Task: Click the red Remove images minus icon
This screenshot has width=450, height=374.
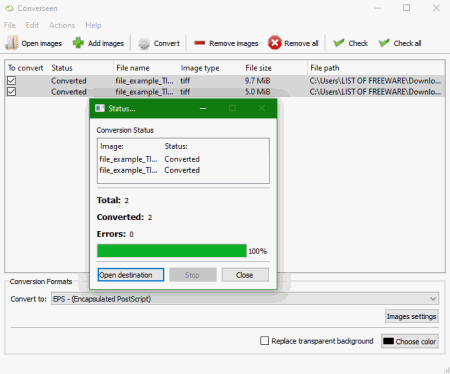Action: tap(199, 43)
